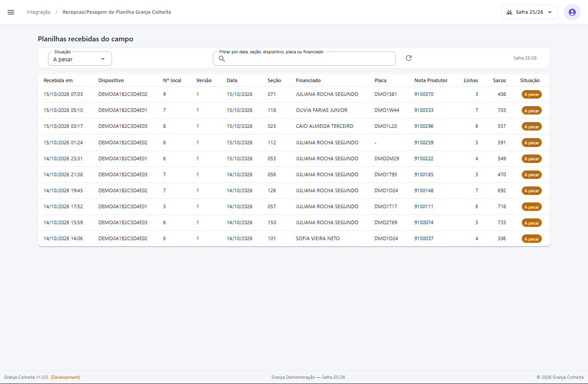Image resolution: width=588 pixels, height=384 pixels.
Task: Click 'OLIVIA FARIAS JUNIOR' cell
Action: point(322,110)
